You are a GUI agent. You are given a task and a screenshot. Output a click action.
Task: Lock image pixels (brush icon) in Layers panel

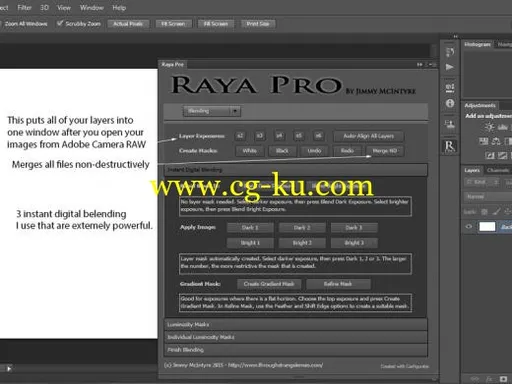point(496,212)
